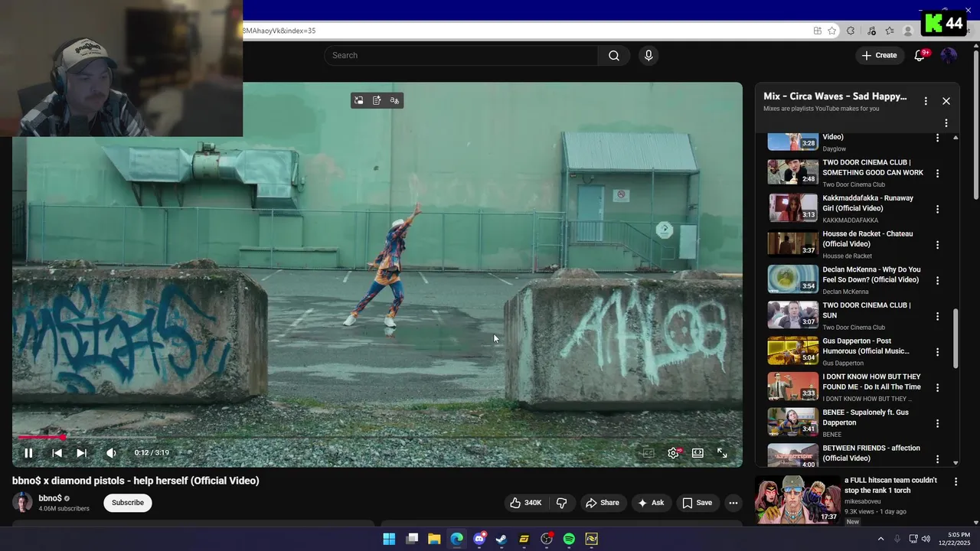980x551 pixels.
Task: Click the middle video overlay notes icon
Action: [x=377, y=100]
